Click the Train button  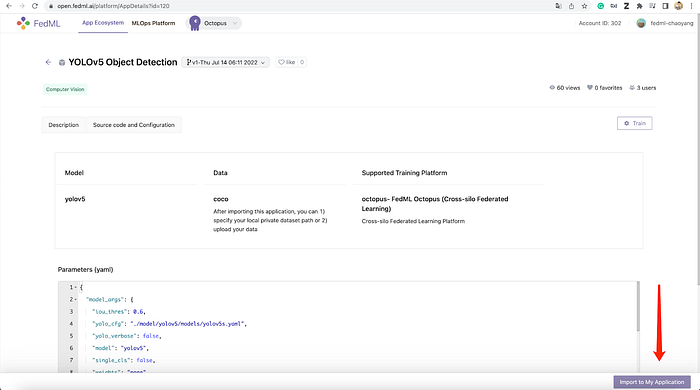634,123
